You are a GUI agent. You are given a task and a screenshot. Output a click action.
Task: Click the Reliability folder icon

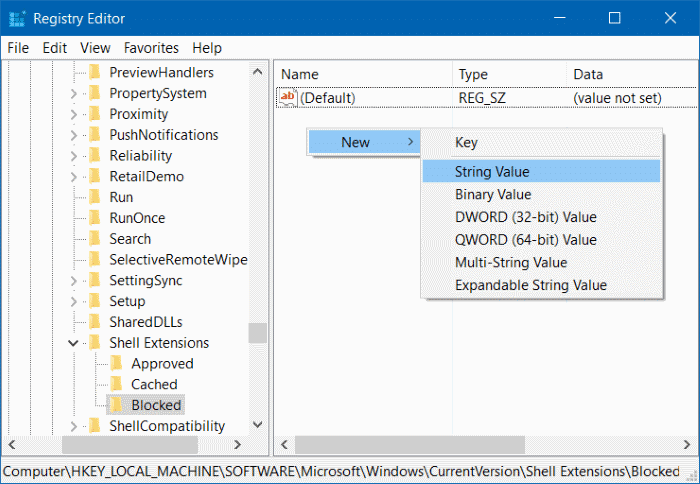pyautogui.click(x=95, y=155)
